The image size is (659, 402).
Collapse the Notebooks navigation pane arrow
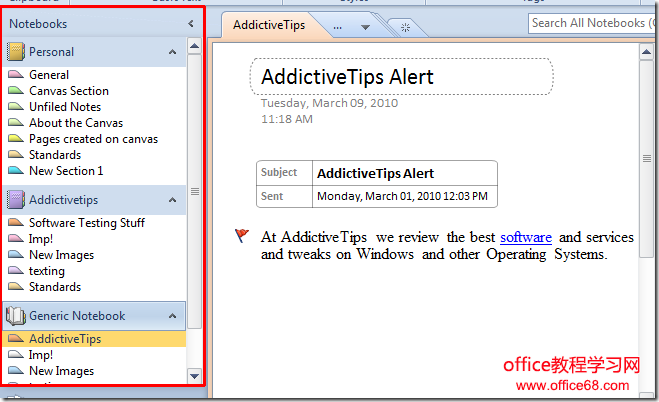click(191, 24)
